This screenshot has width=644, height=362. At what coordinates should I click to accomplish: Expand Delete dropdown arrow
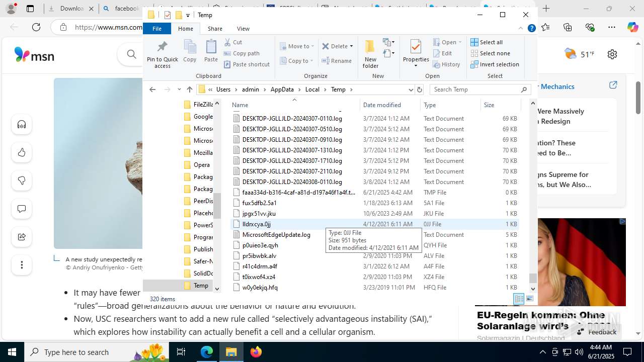(351, 46)
